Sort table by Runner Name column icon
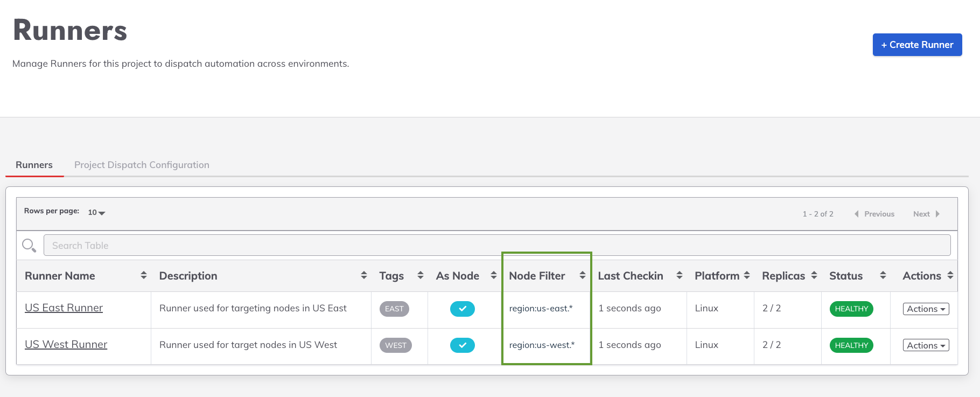This screenshot has height=397, width=980. pyautogui.click(x=143, y=275)
